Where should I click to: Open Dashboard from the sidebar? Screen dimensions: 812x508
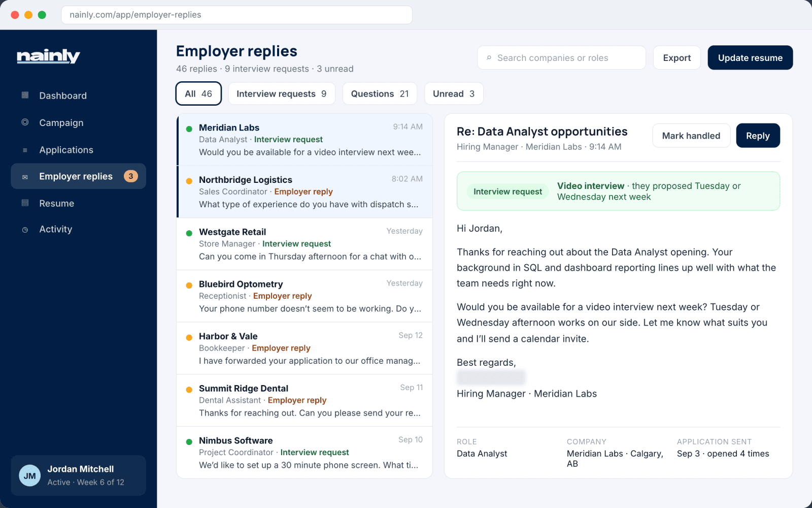(x=78, y=96)
